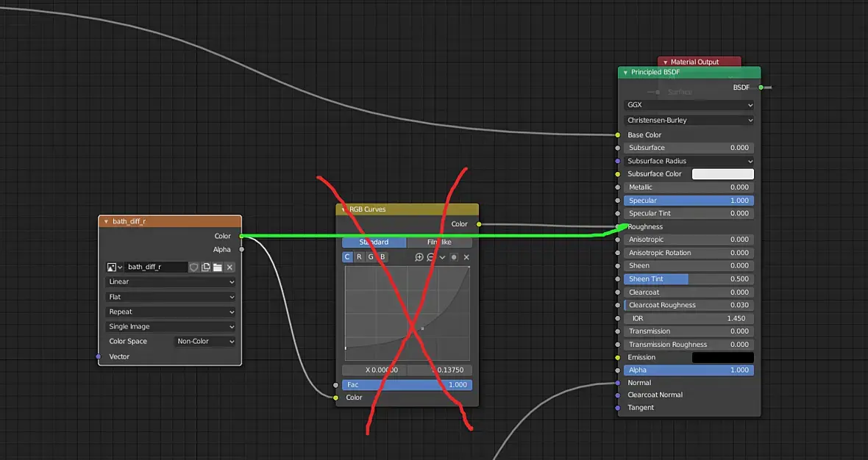Click the Color input socket of RGB Curves
868x460 pixels.
(x=335, y=398)
